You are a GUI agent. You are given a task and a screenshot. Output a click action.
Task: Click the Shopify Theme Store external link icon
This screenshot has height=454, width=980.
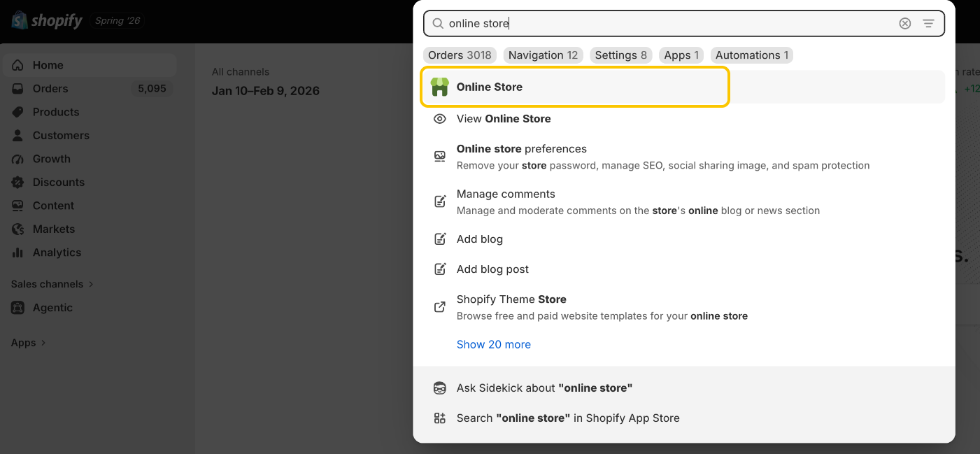point(439,307)
